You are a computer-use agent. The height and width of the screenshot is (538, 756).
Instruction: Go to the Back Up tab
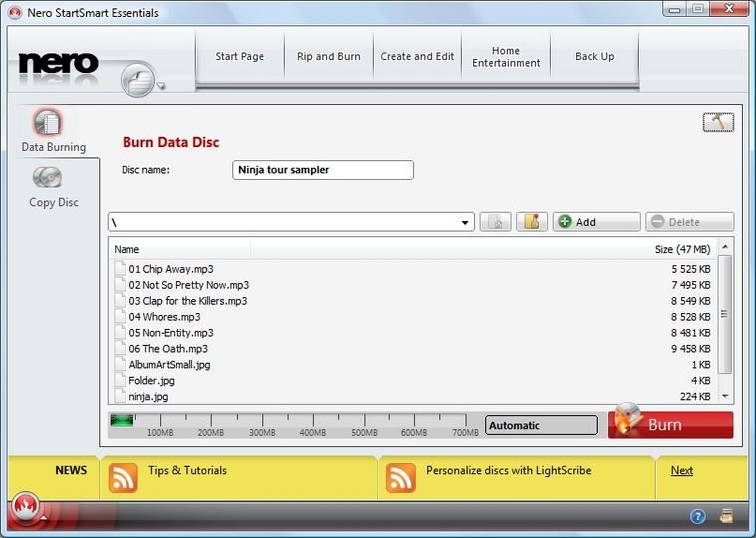[x=594, y=57]
